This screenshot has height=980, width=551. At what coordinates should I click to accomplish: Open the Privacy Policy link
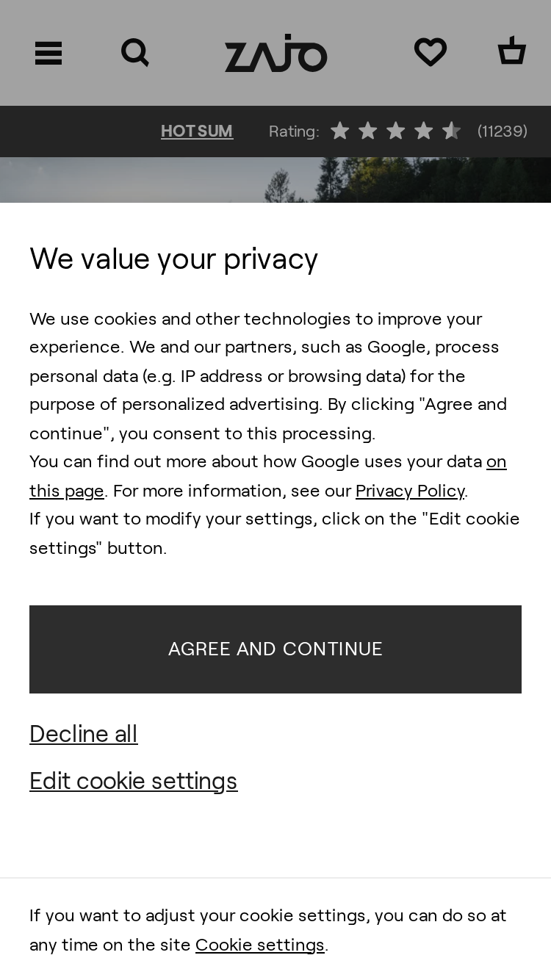pyautogui.click(x=410, y=491)
